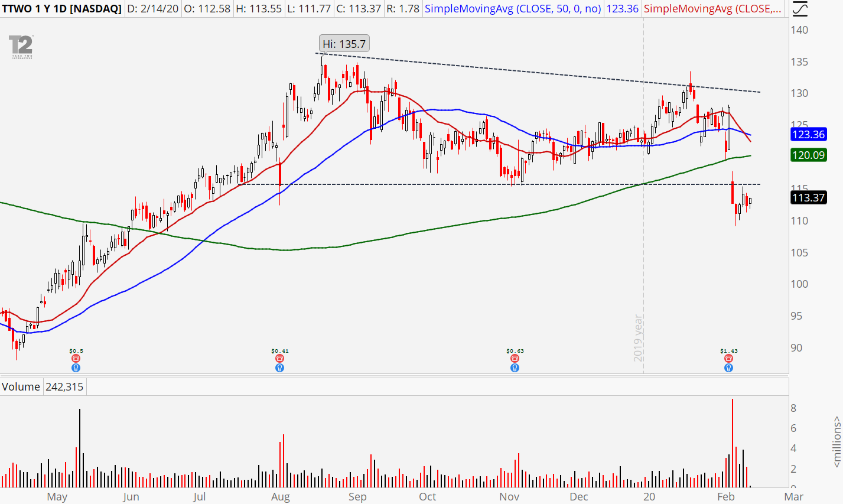Click the Feb label on the time axis
The image size is (843, 504).
pyautogui.click(x=726, y=496)
